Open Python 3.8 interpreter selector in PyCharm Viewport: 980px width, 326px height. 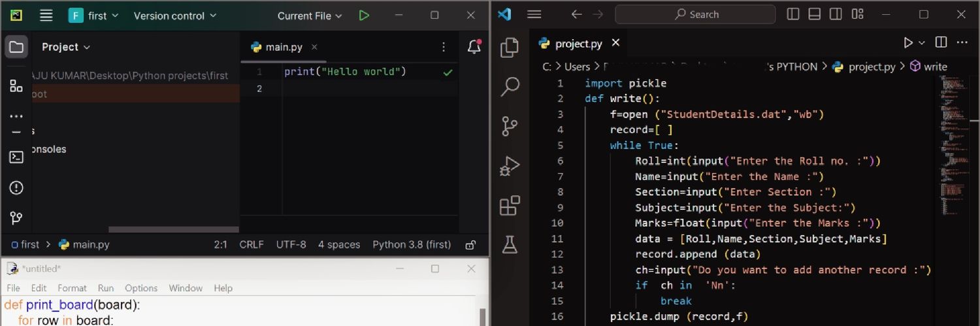412,245
